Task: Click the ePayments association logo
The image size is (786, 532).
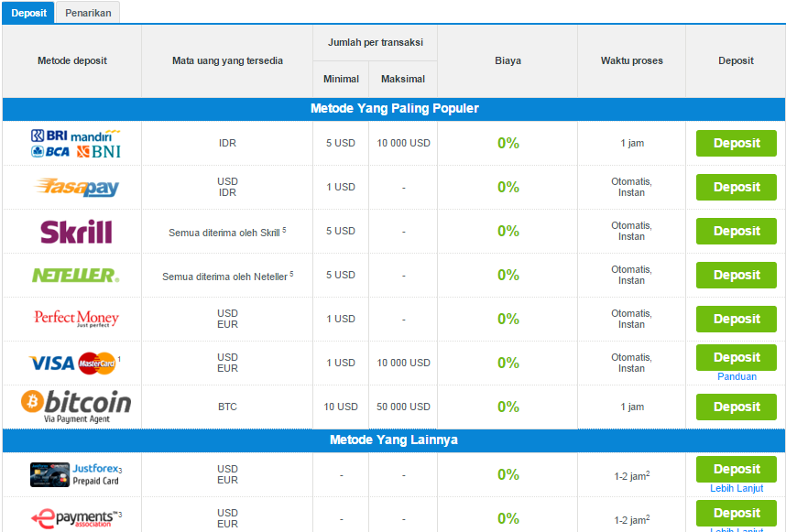Action: click(x=76, y=518)
